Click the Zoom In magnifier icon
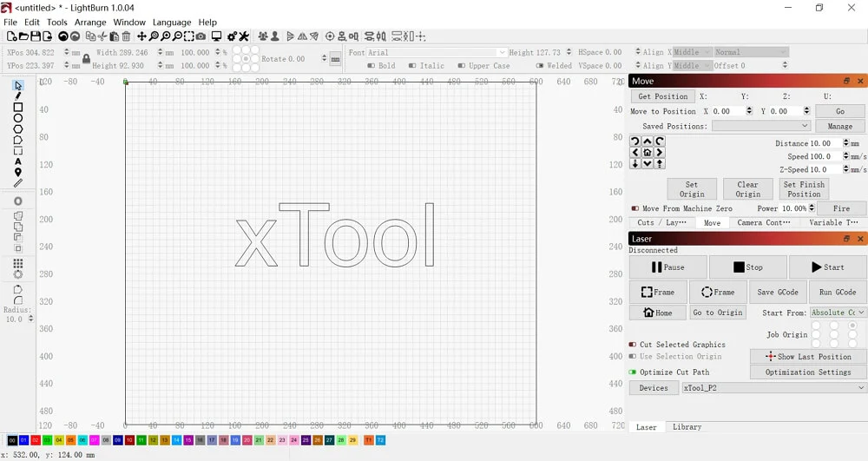This screenshot has width=868, height=461. (166, 36)
